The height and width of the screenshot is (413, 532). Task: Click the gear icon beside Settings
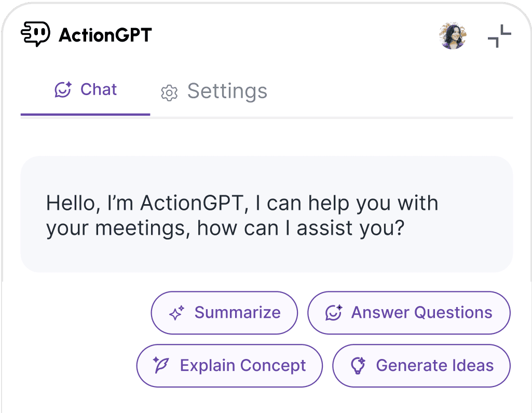pos(170,91)
